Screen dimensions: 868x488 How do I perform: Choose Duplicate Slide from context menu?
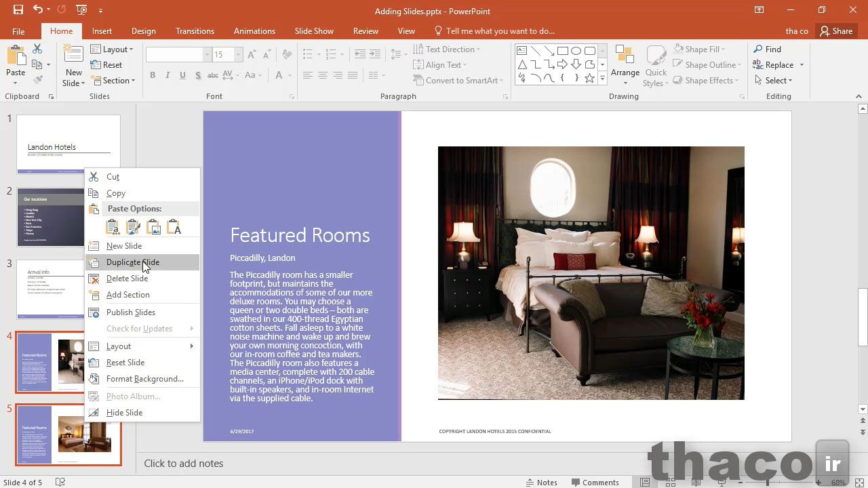click(142, 262)
